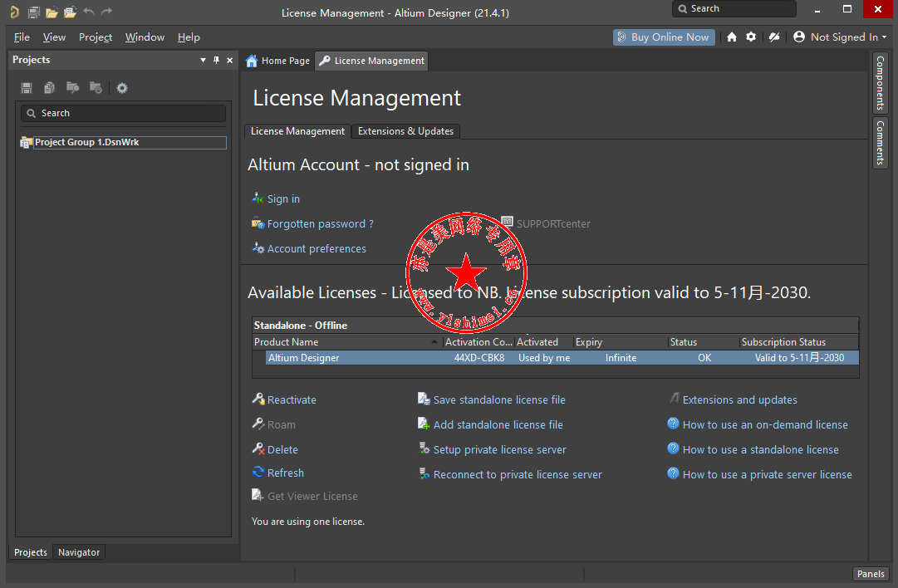Click the Open Project Folder icon in Projects panel

(72, 87)
